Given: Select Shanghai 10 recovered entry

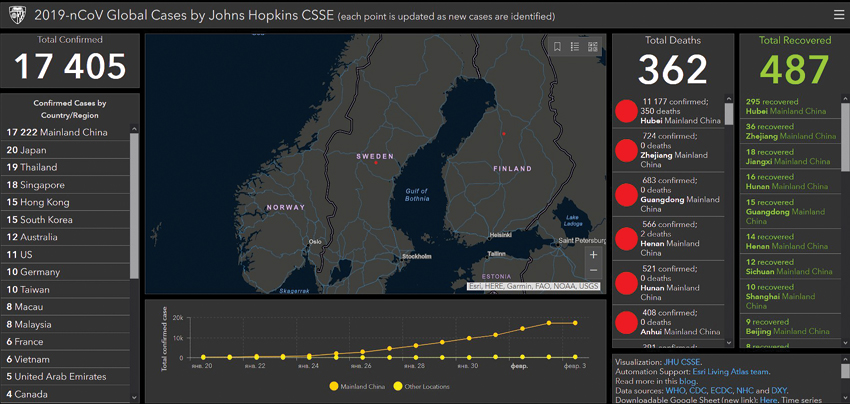Looking at the screenshot, I should [x=790, y=296].
